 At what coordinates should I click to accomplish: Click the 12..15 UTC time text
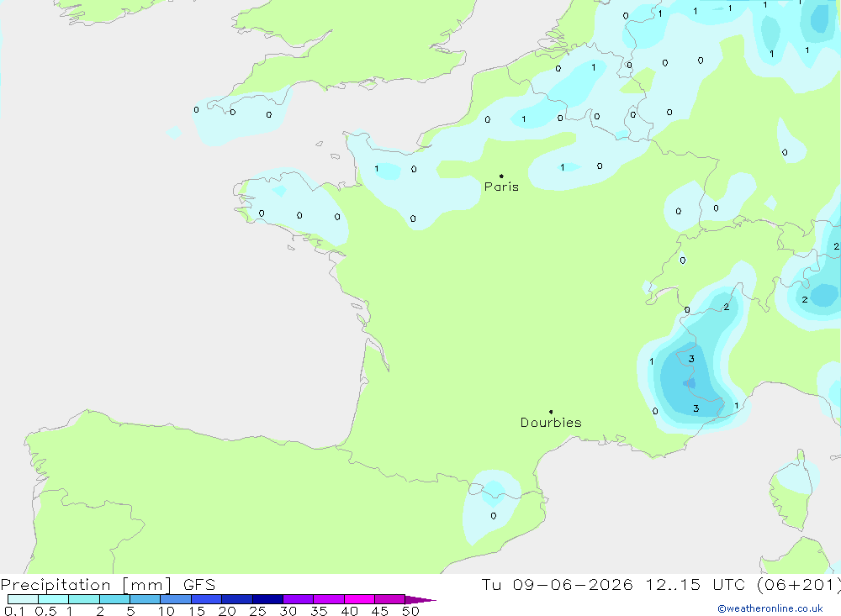(696, 585)
